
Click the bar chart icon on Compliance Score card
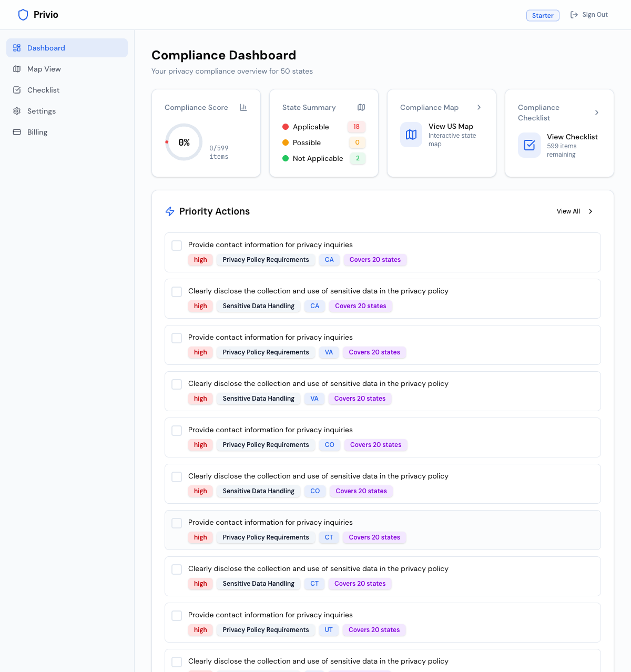(243, 107)
